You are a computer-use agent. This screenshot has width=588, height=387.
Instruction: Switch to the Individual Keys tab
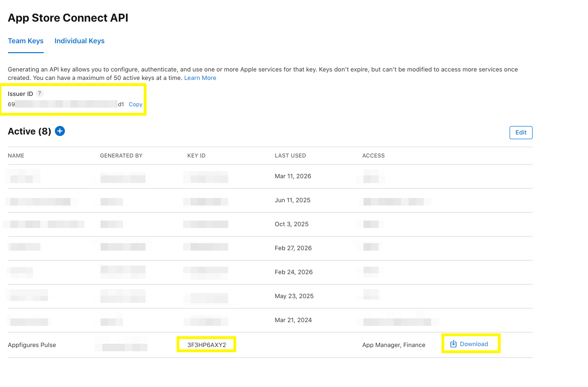point(79,41)
